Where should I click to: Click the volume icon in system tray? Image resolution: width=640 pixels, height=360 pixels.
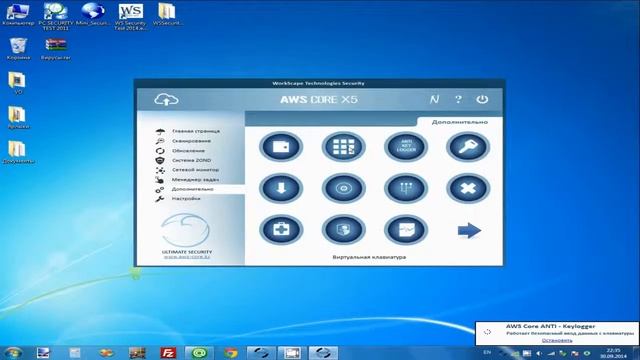tap(539, 353)
